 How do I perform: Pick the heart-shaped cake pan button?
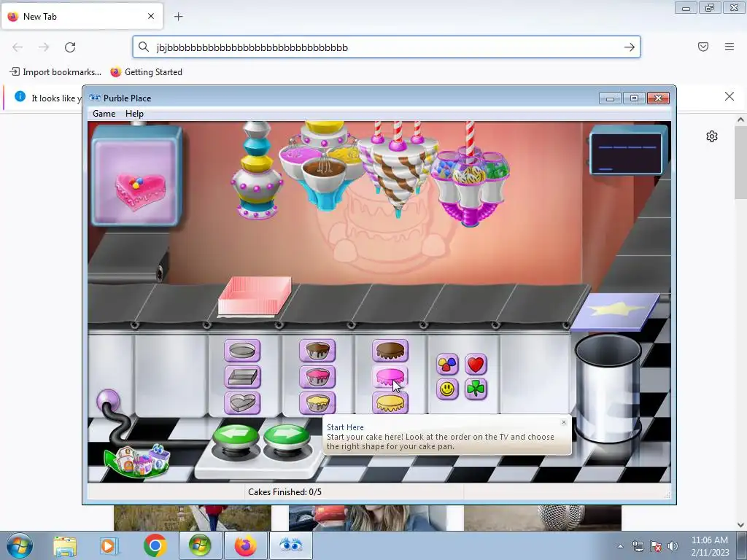(242, 403)
